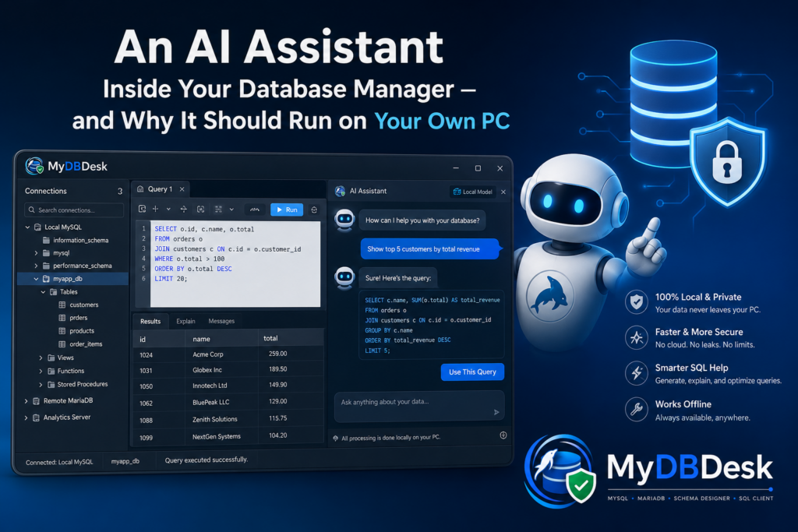The width and height of the screenshot is (798, 532).
Task: Click the bracketed-box icon in query toolbar
Action: coord(201,209)
